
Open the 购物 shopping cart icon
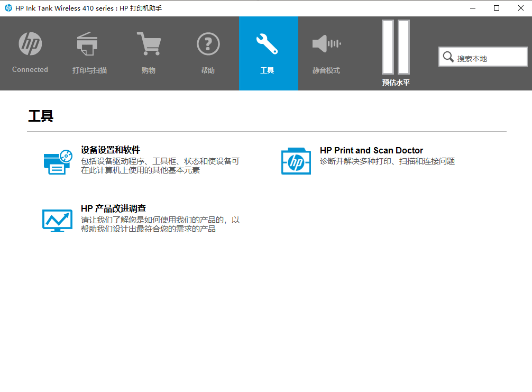point(149,44)
